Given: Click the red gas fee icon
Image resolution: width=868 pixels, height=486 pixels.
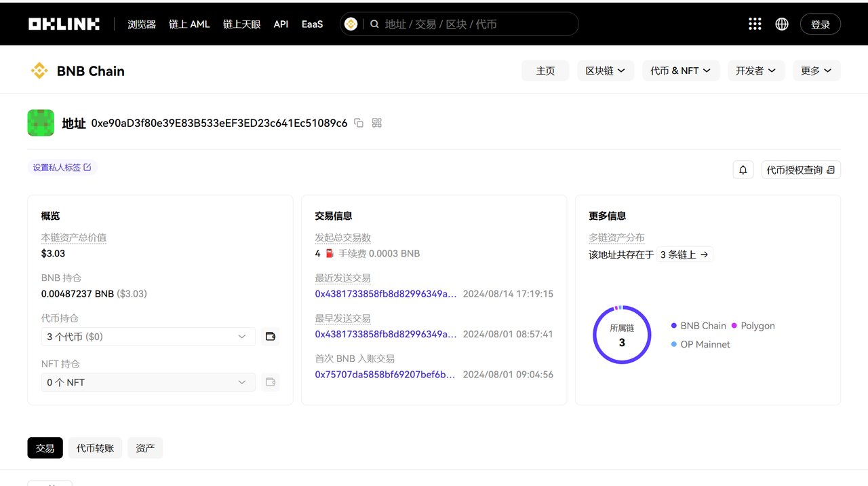Looking at the screenshot, I should (330, 253).
